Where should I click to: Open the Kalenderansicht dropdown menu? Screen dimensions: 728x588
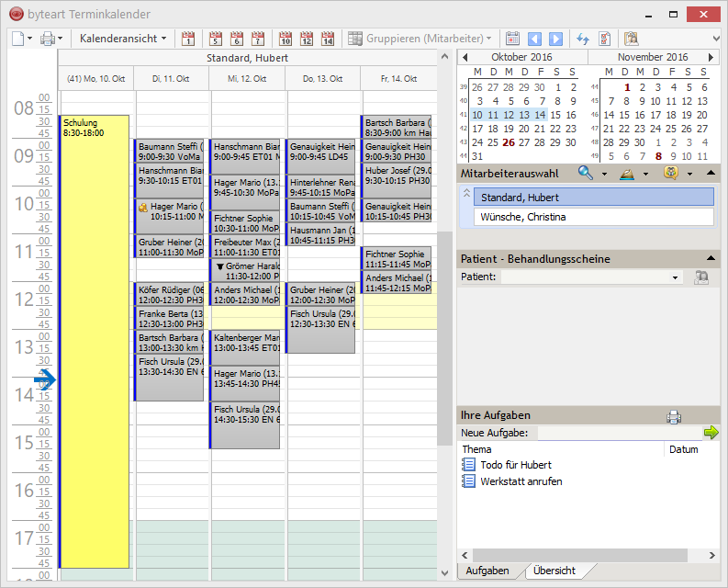[x=123, y=39]
